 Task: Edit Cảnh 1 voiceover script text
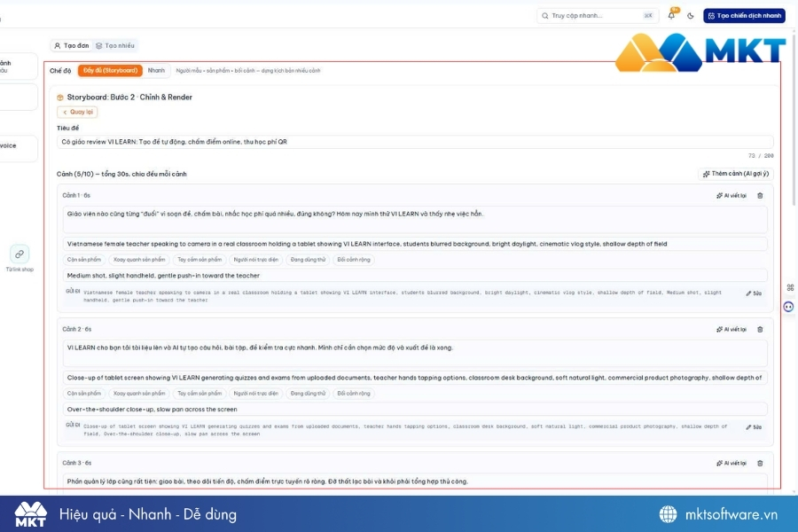pyautogui.click(x=415, y=219)
